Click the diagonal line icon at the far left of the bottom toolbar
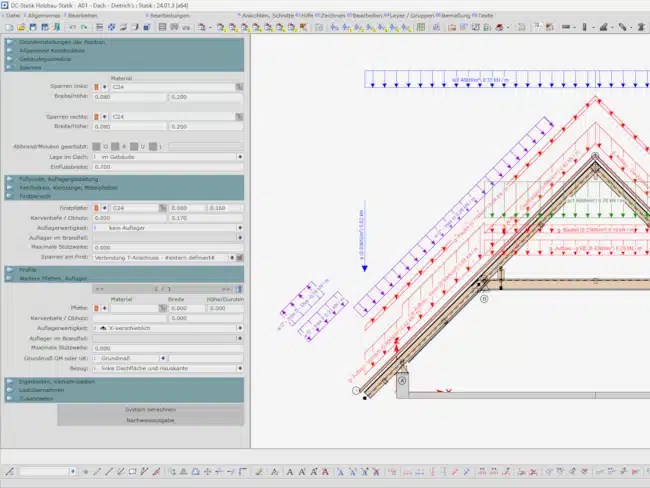This screenshot has height=488, width=650. (10, 471)
